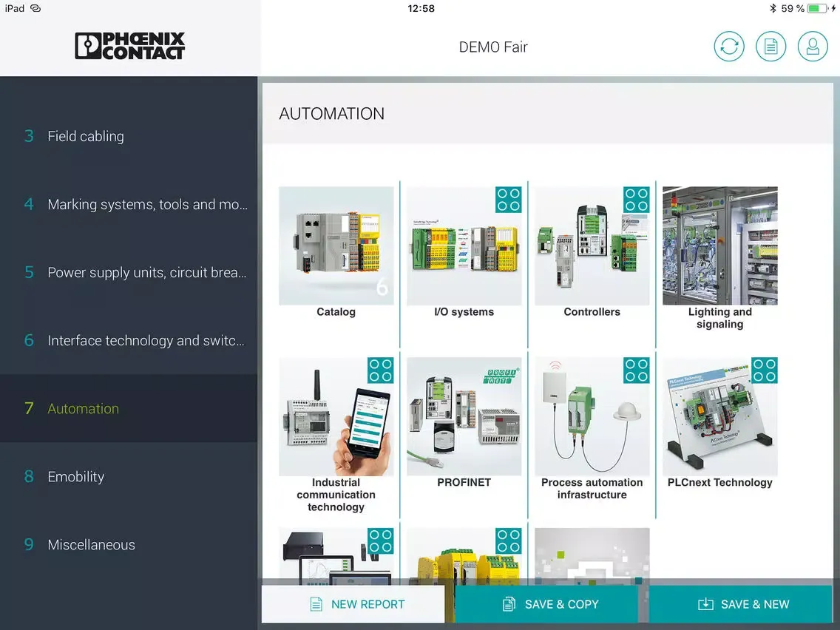This screenshot has width=840, height=630.
Task: Open the user profile icon in header
Action: point(812,47)
